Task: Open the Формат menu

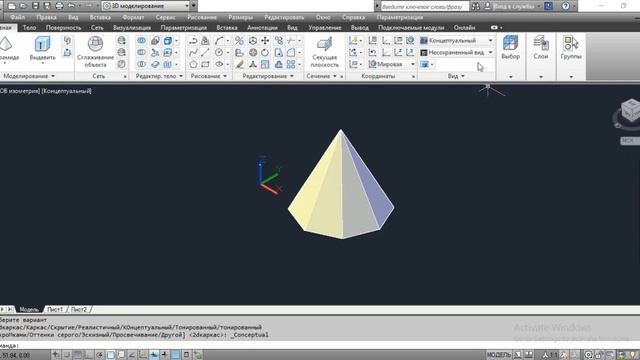Action: [x=133, y=17]
